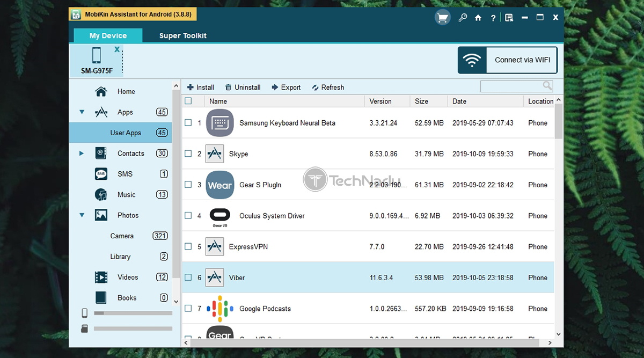This screenshot has height=358, width=644.
Task: Open the Videos section label
Action: coord(128,277)
